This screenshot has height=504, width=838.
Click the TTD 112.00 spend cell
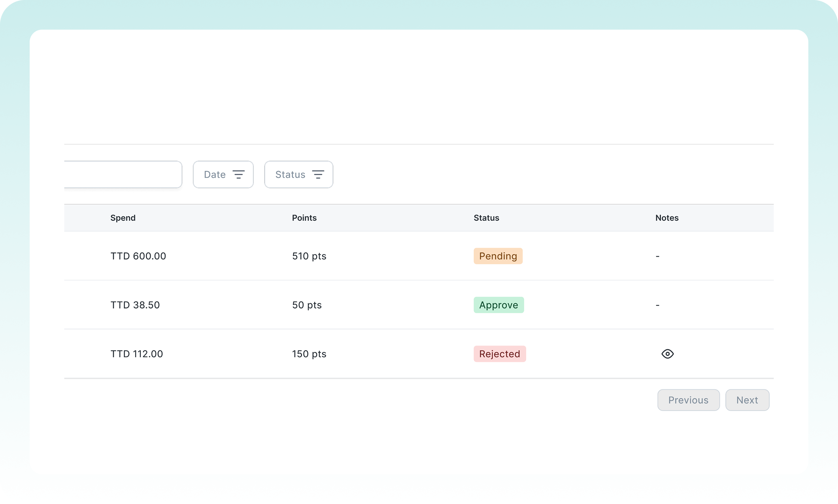pyautogui.click(x=137, y=354)
